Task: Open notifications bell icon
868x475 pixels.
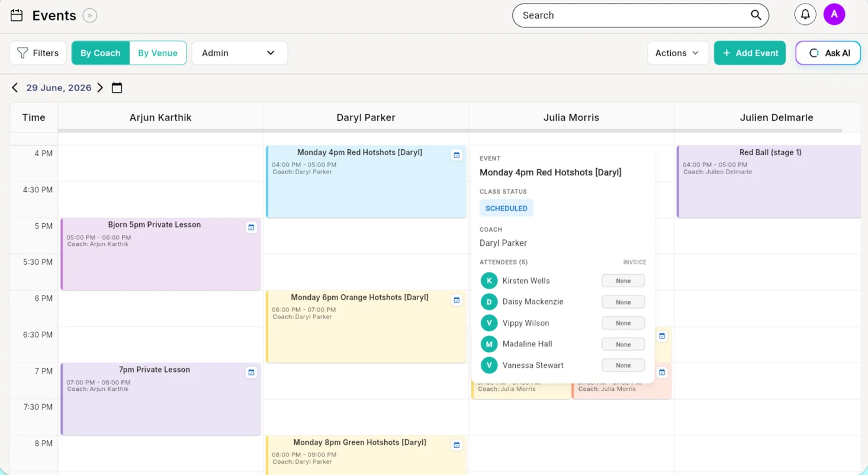Action: (x=805, y=15)
